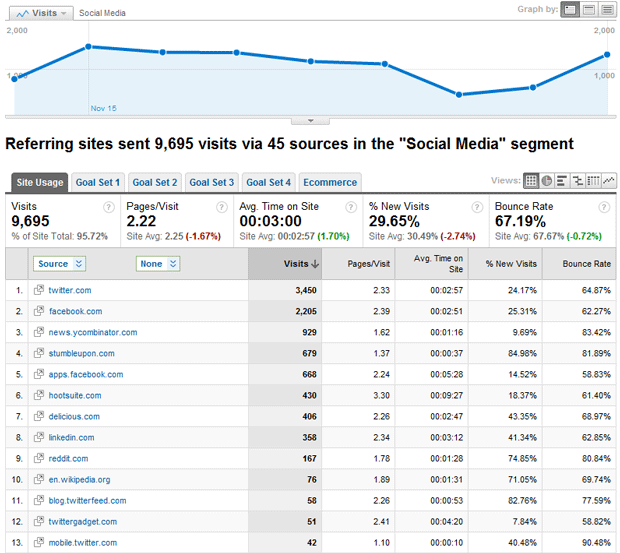
Task: Switch to pie chart percentage view
Action: tap(547, 181)
